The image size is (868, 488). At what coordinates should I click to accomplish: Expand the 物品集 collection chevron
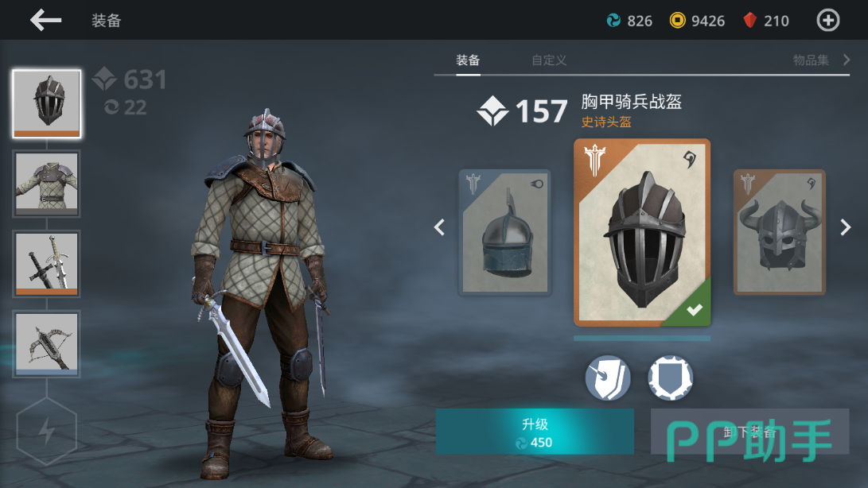[847, 60]
